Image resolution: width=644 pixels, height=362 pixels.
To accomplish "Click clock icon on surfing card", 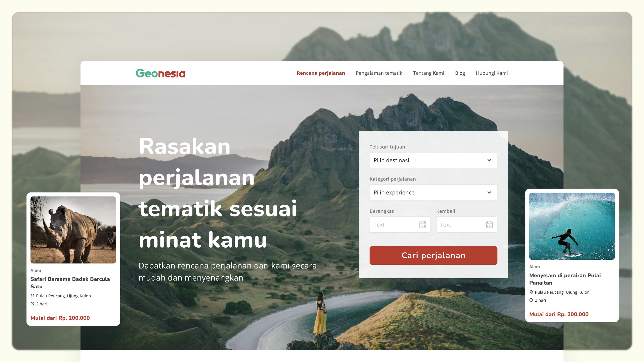I will pos(531,300).
